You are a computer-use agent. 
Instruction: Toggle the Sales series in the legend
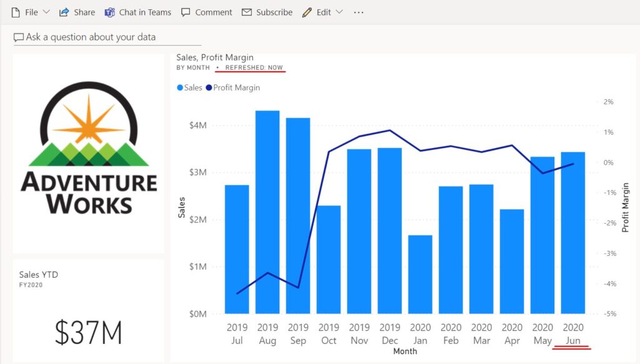[189, 87]
